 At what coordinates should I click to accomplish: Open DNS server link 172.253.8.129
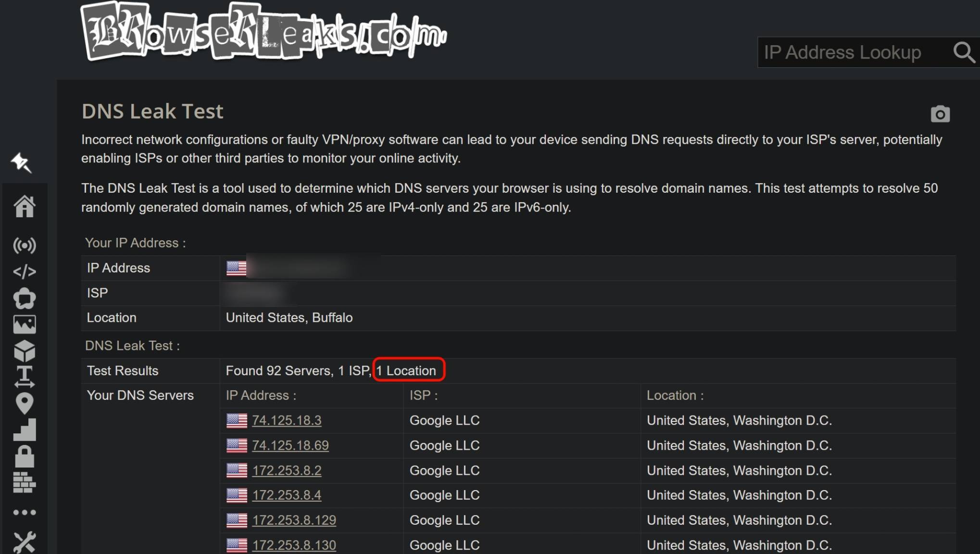(294, 520)
